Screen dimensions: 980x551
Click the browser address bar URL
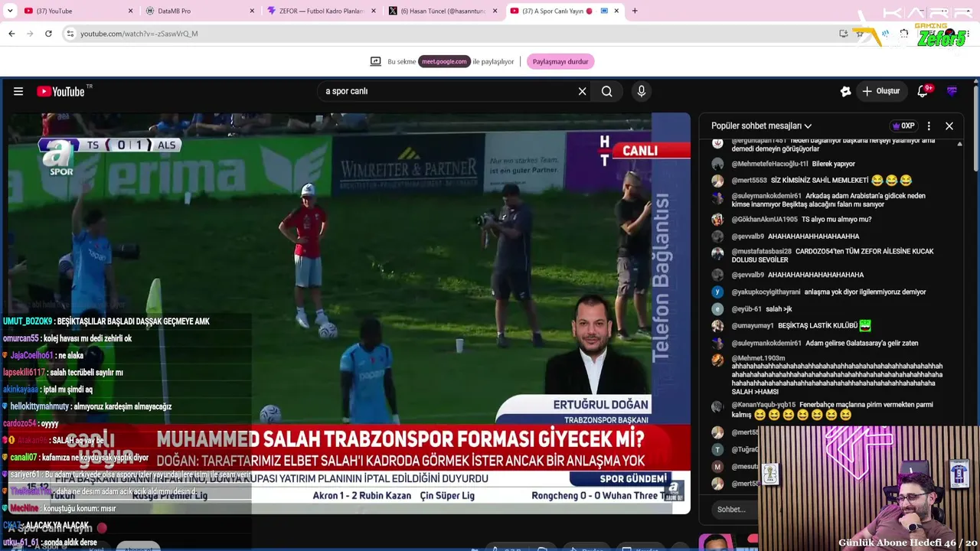pos(139,34)
